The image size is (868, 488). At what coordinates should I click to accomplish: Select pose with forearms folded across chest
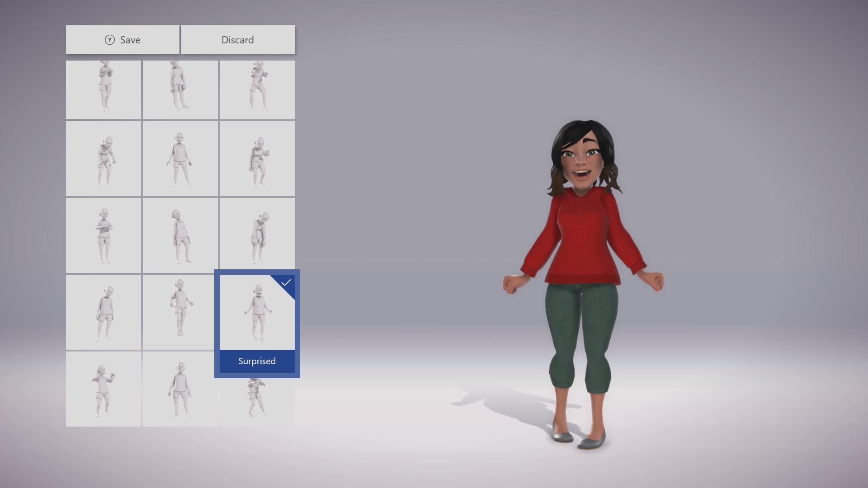104,235
